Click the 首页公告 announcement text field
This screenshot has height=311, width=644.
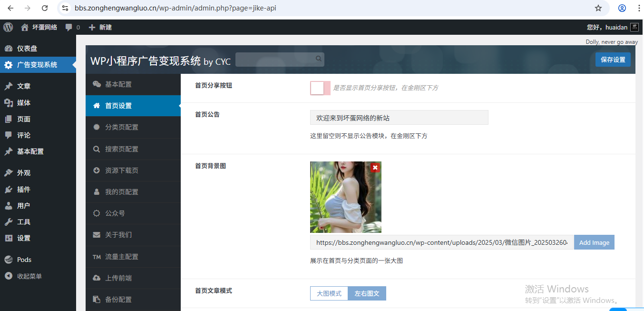pyautogui.click(x=399, y=118)
